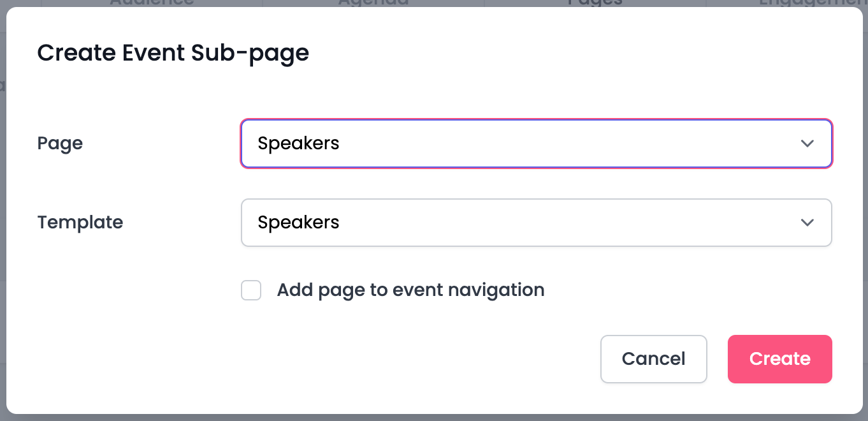Image resolution: width=868 pixels, height=421 pixels.
Task: Select the Pages tab behind dialog
Action: pyautogui.click(x=595, y=3)
